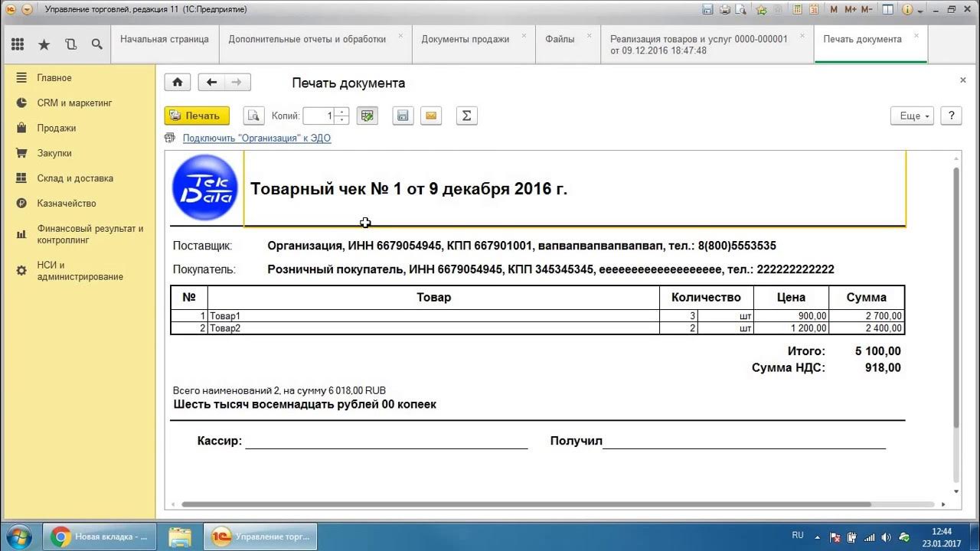The image size is (980, 551).
Task: Close the Файлы tab
Action: [x=590, y=35]
